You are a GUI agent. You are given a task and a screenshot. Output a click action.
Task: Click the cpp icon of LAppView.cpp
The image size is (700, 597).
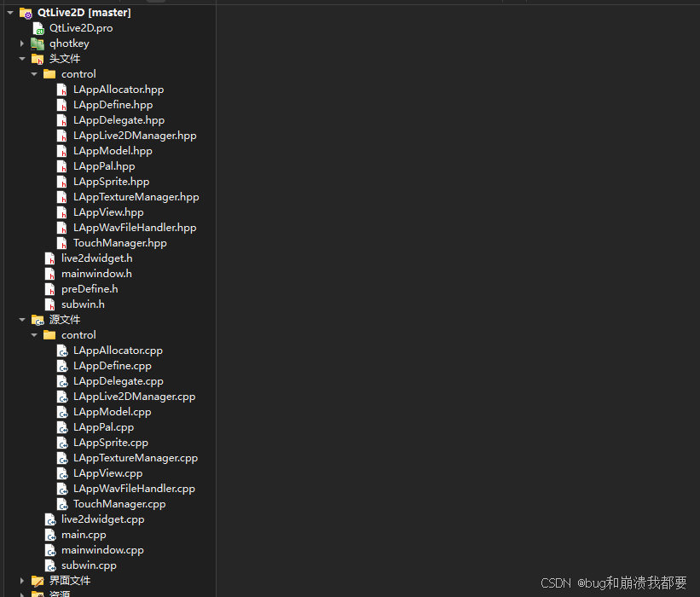(62, 473)
